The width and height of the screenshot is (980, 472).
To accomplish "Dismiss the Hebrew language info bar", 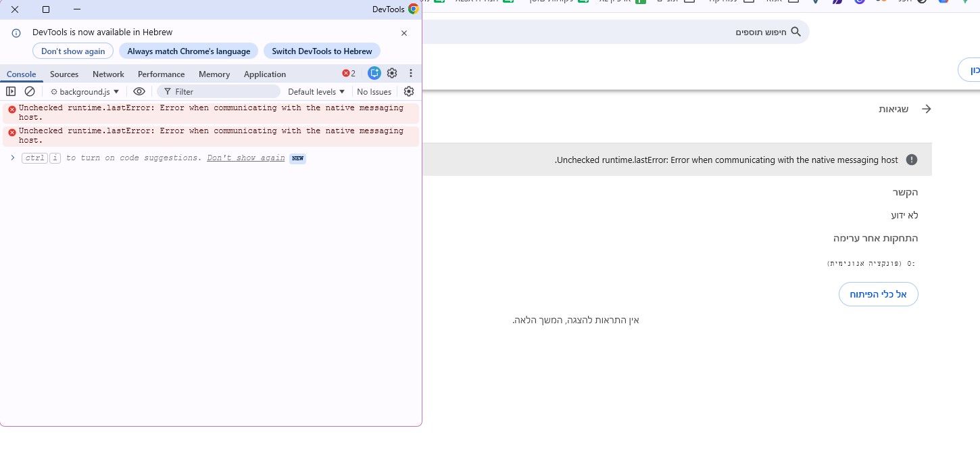I will 404,32.
